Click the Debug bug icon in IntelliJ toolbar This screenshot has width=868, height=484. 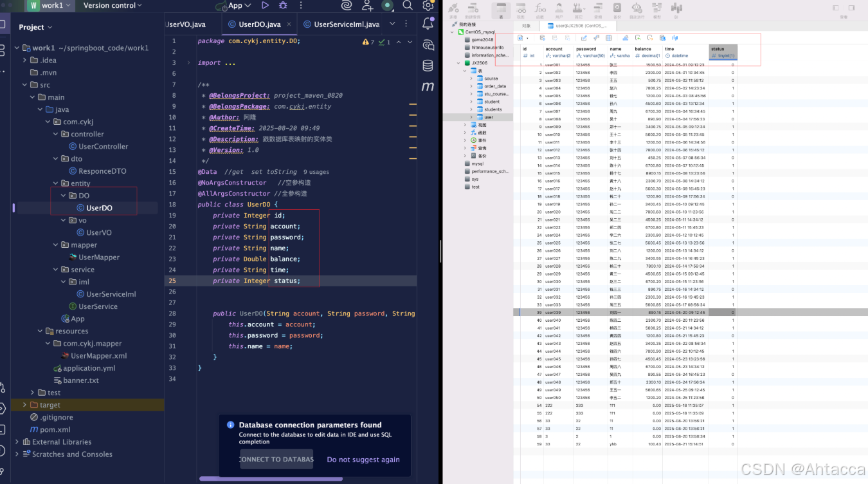[283, 5]
